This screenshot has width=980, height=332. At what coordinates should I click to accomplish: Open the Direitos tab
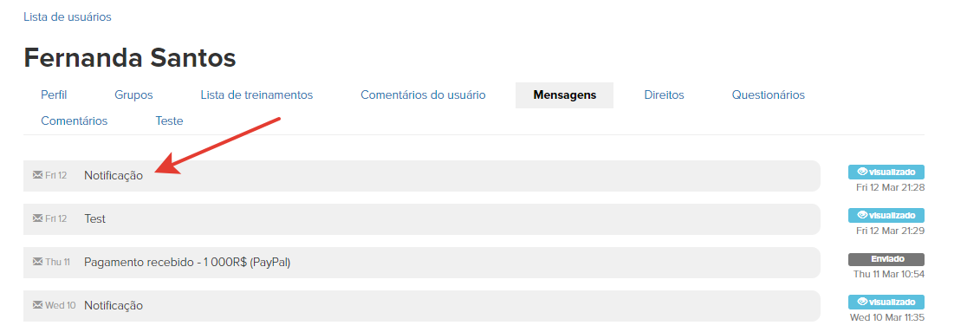pyautogui.click(x=664, y=95)
